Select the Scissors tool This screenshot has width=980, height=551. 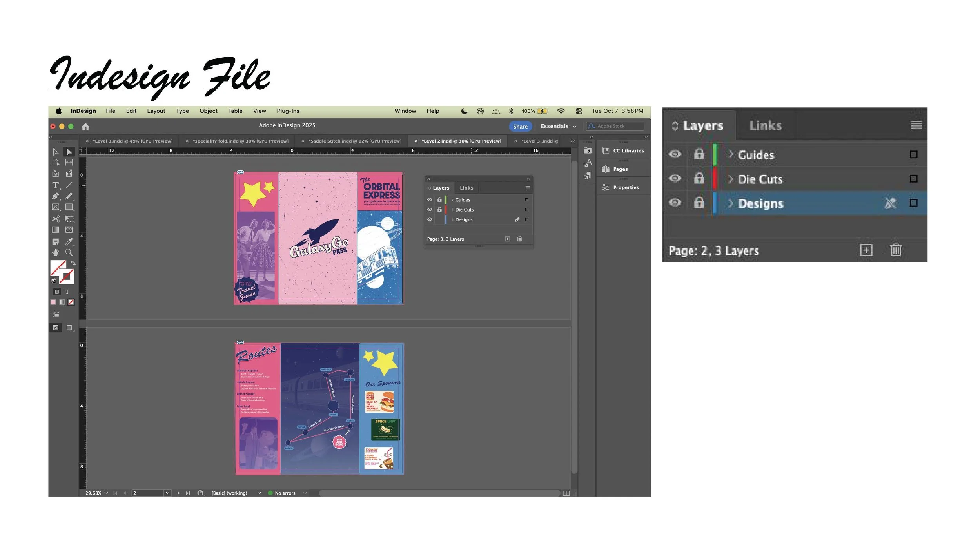pos(55,219)
